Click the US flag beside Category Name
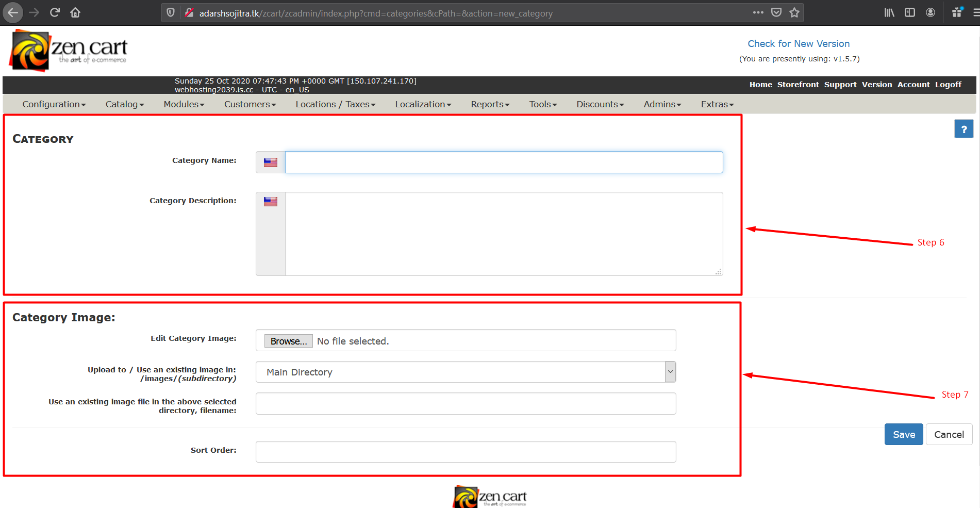 [x=271, y=162]
